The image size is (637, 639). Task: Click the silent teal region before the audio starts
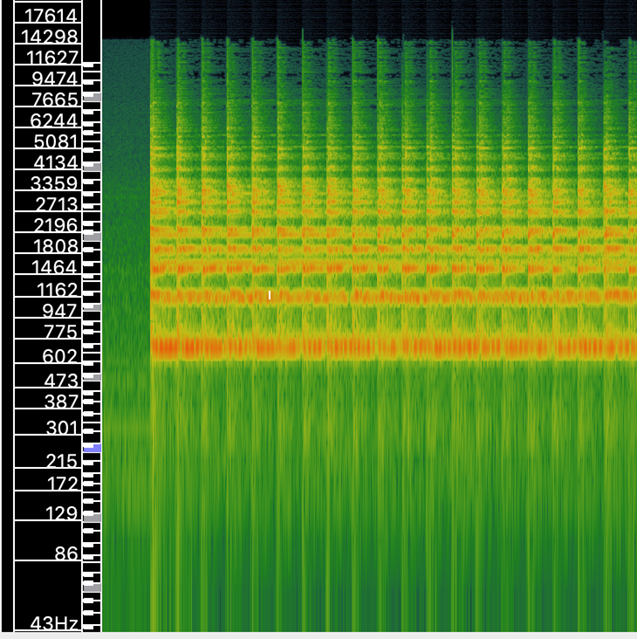(125, 200)
